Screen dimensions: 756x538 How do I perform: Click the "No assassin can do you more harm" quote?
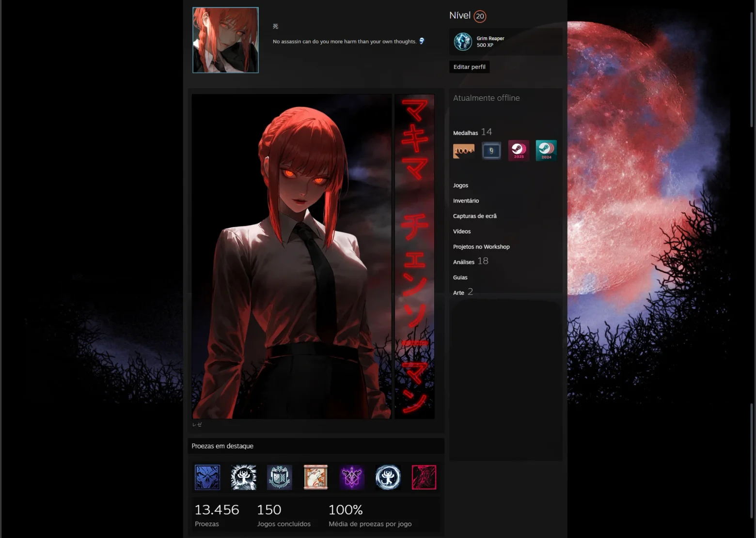point(344,42)
